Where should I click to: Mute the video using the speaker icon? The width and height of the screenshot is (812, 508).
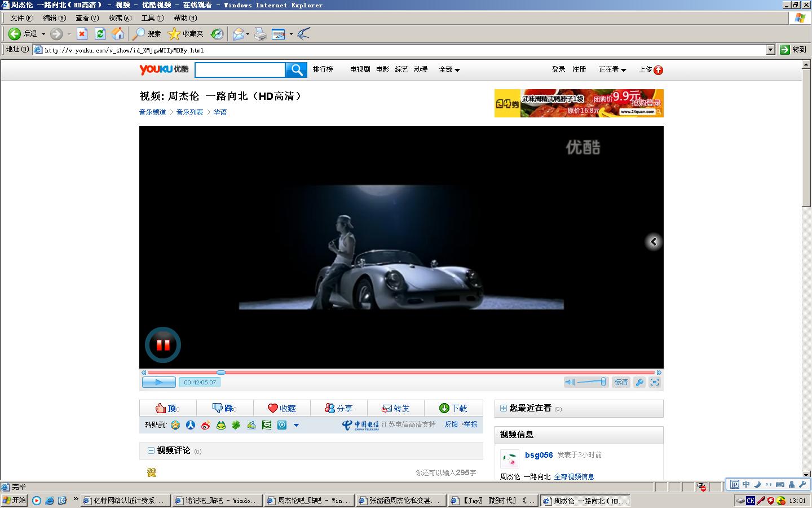point(570,382)
